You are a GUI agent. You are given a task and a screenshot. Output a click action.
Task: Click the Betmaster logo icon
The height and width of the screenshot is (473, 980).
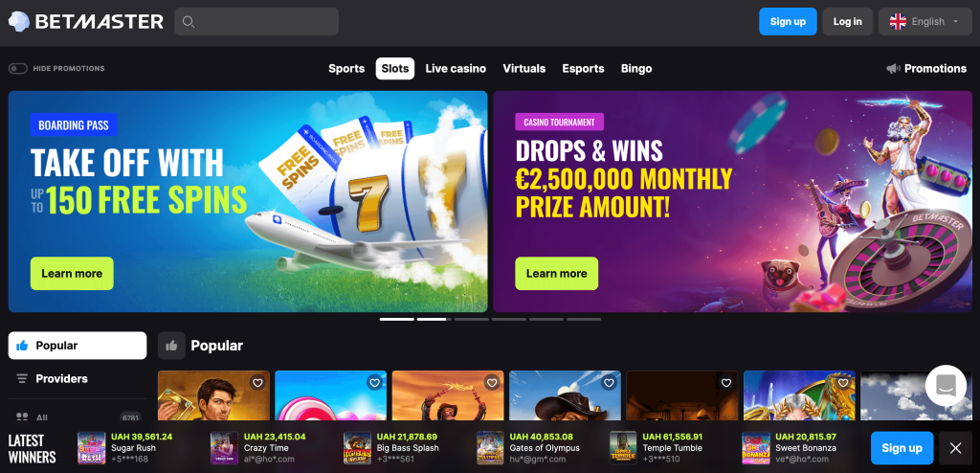point(19,22)
